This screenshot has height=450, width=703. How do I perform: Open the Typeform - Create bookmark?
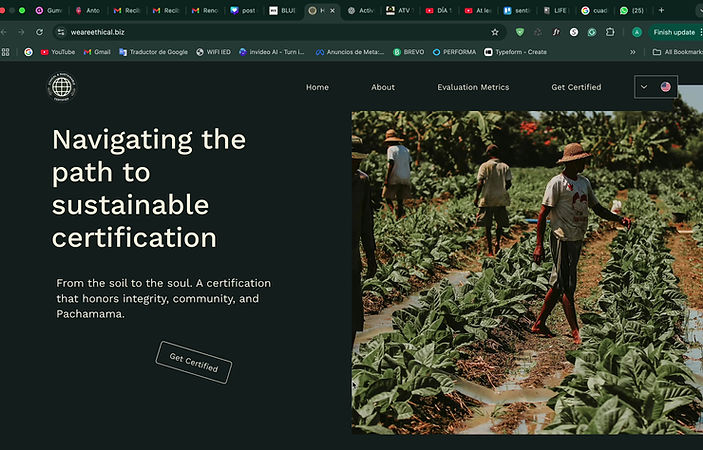tap(516, 52)
